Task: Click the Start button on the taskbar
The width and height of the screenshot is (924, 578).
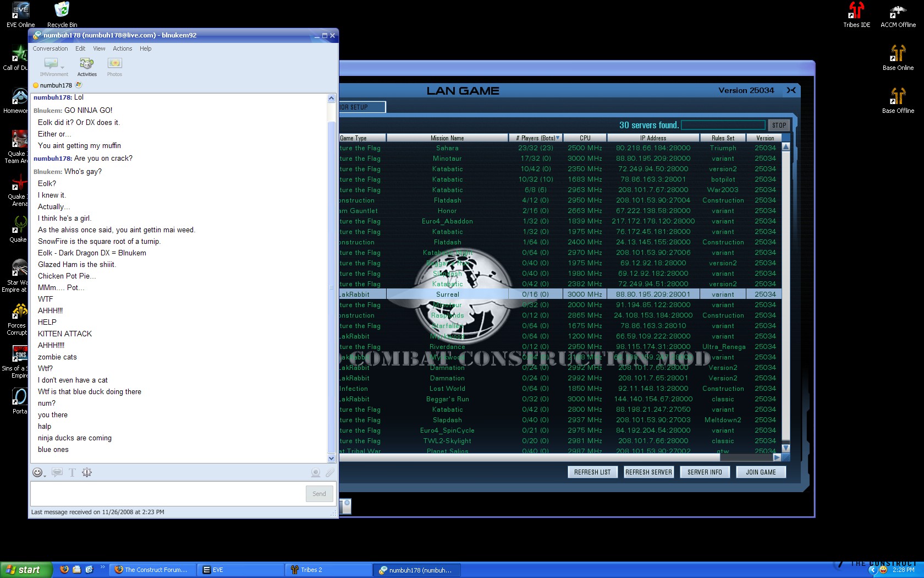Action: click(26, 570)
